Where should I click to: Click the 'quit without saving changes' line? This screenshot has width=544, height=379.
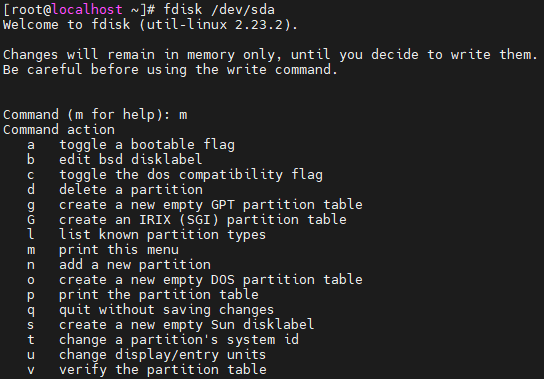click(x=151, y=310)
